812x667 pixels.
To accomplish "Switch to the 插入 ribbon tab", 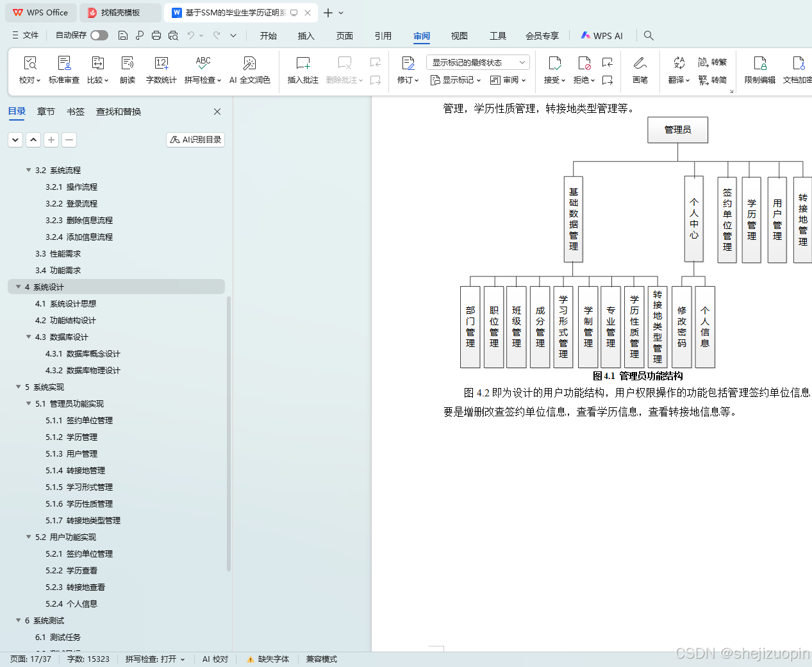I will pos(306,36).
